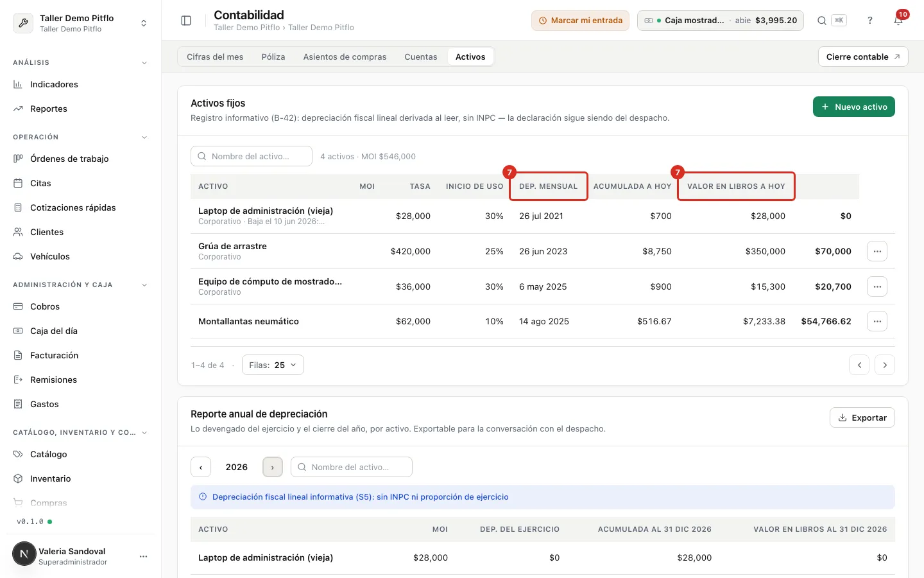Go to previous year in depreciation report
Screen dimensions: 924x578
(201, 467)
